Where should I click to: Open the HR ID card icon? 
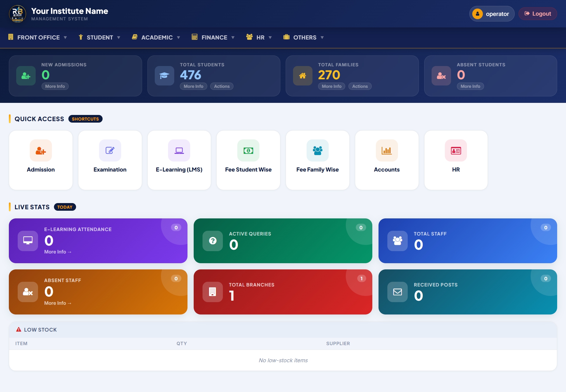[456, 151]
